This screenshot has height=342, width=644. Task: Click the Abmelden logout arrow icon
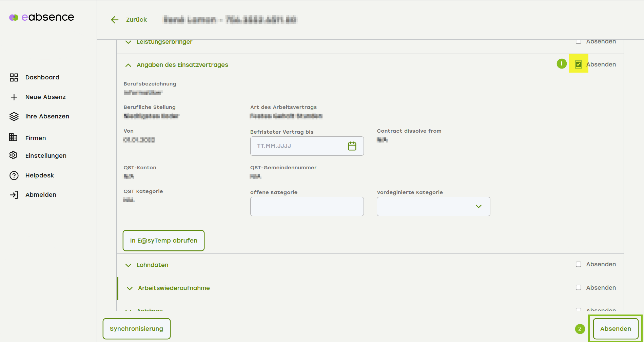[x=14, y=195]
